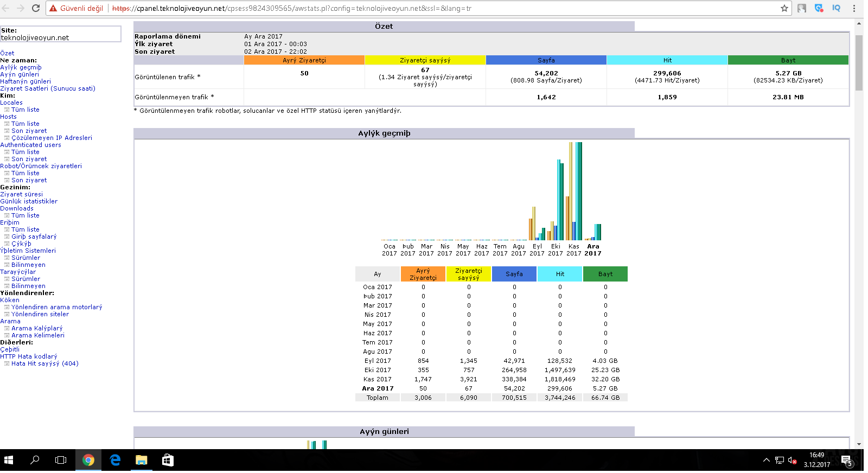The height and width of the screenshot is (473, 868).
Task: Open the "Arama Kalýplarý" link
Action: click(x=37, y=328)
